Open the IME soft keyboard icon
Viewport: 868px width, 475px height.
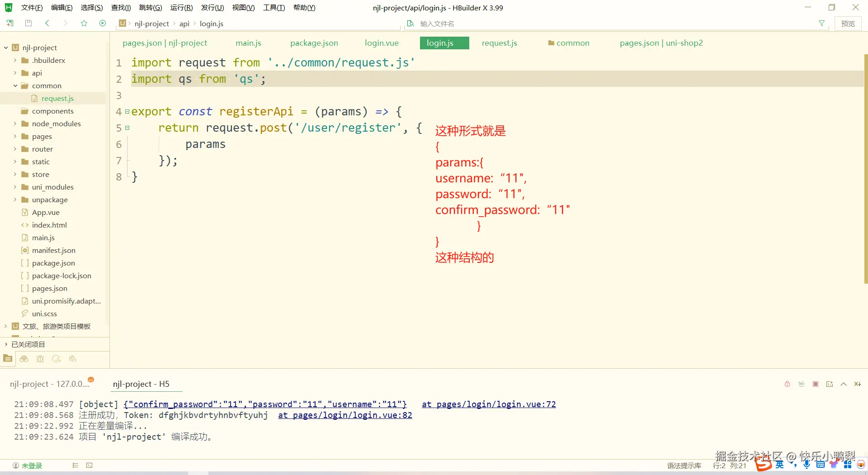[x=821, y=465]
